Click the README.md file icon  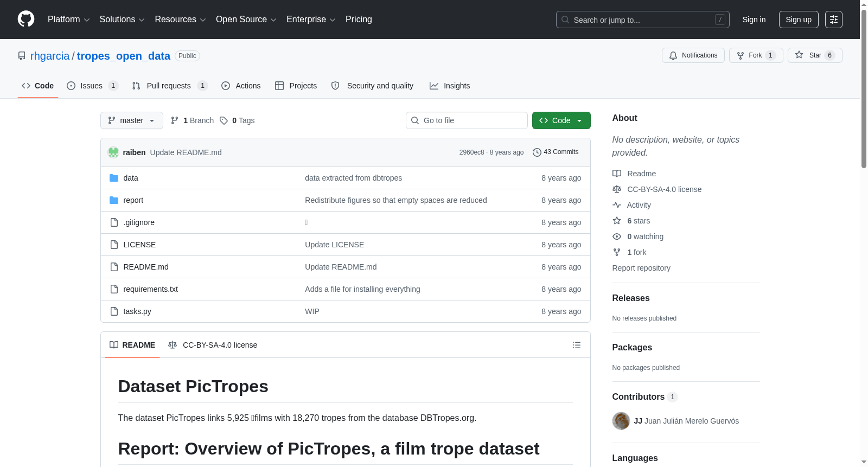point(114,267)
